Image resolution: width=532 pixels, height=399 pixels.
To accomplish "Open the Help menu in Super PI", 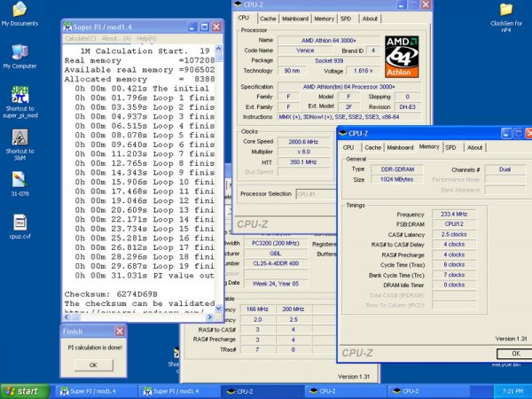I will pyautogui.click(x=146, y=39).
